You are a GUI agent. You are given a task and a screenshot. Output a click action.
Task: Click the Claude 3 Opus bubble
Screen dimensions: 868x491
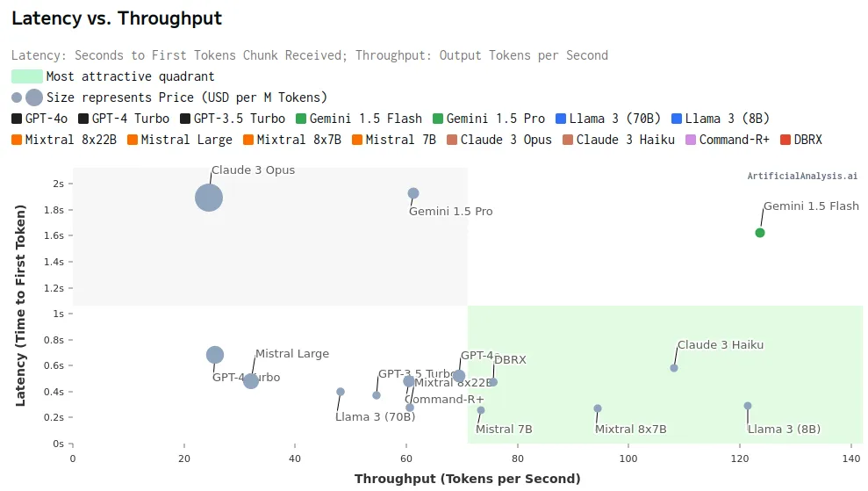coord(208,198)
